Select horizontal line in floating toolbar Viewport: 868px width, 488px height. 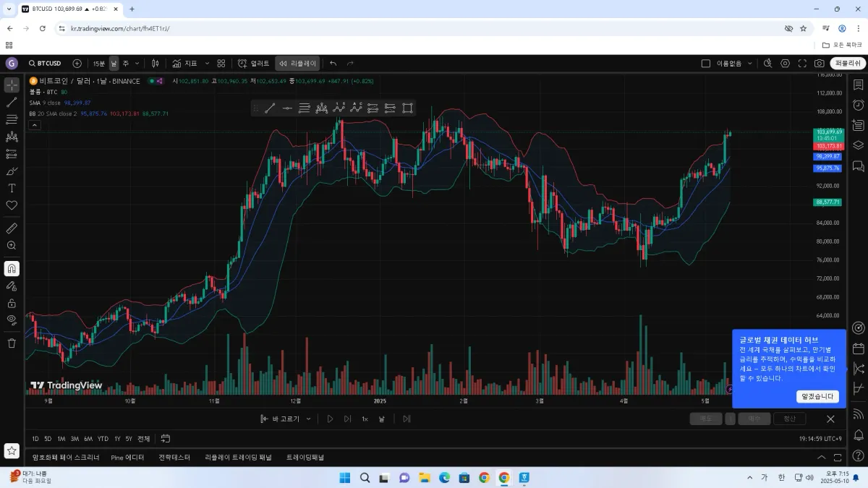pos(287,108)
